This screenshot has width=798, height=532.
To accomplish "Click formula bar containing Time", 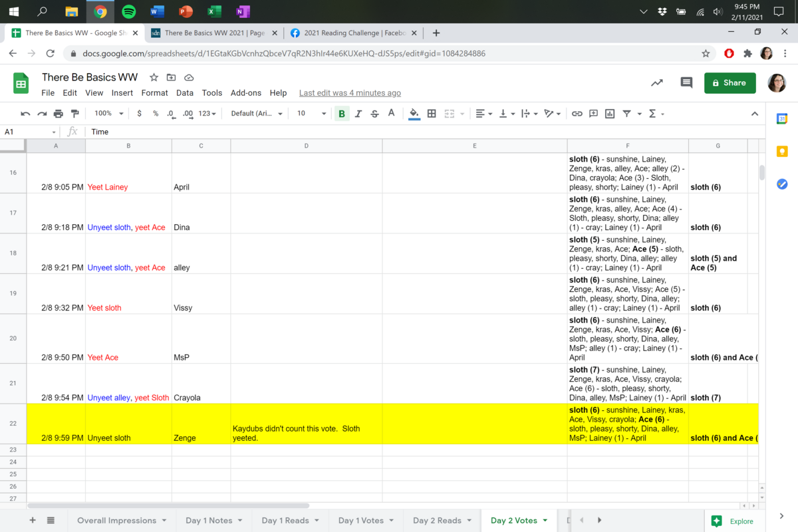I will [426, 132].
